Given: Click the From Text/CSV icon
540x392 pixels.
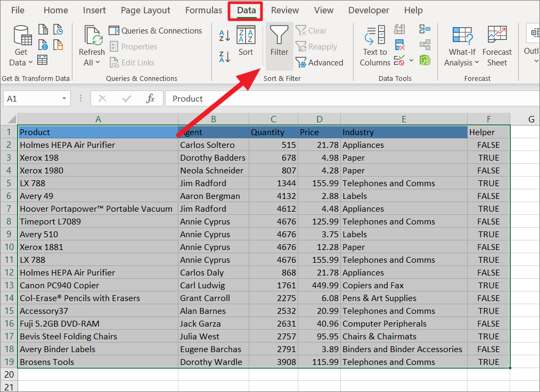Looking at the screenshot, I should point(43,30).
